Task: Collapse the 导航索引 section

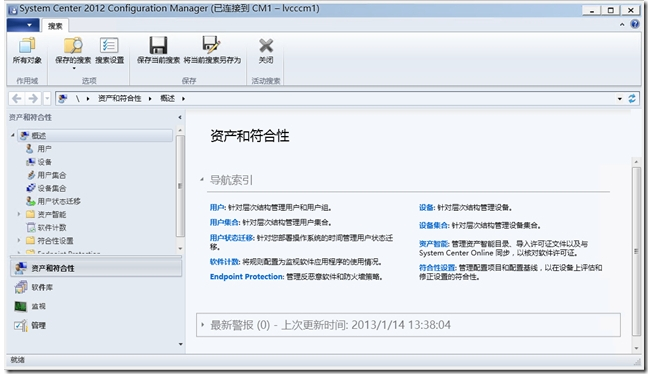Action: (x=202, y=180)
